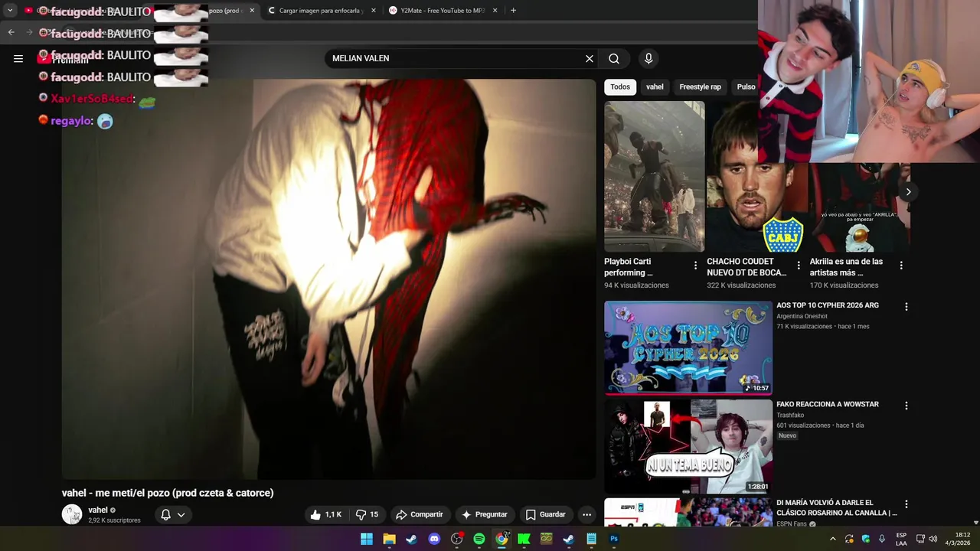
Task: Go back with the browser back arrow
Action: coord(11,32)
